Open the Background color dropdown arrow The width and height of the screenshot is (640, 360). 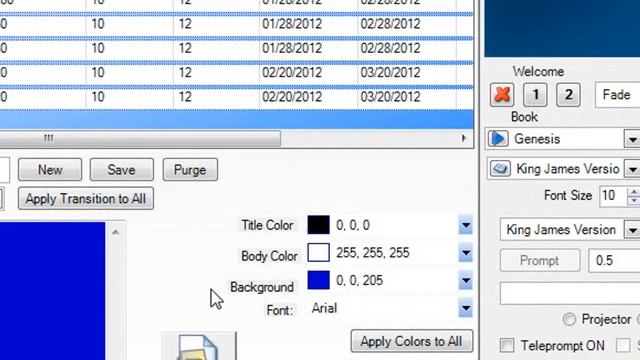coord(465,281)
